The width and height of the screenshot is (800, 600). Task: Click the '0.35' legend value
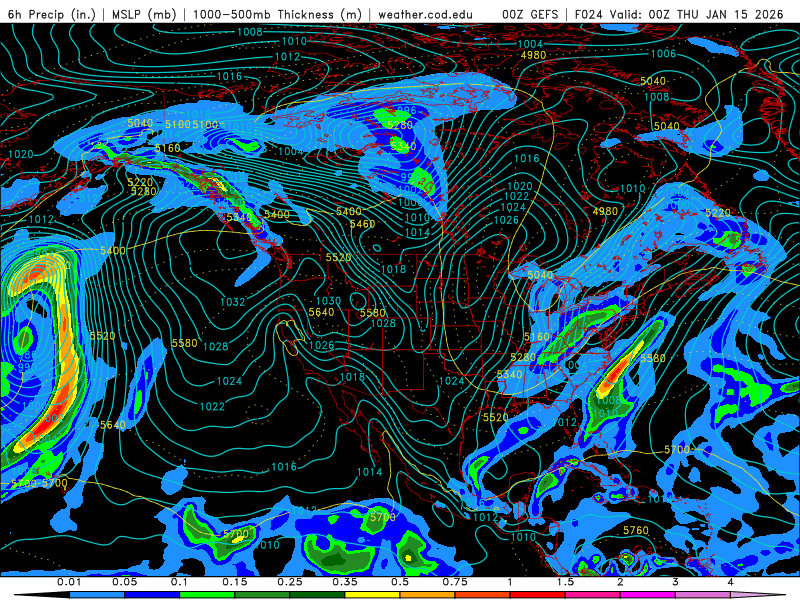pyautogui.click(x=345, y=582)
